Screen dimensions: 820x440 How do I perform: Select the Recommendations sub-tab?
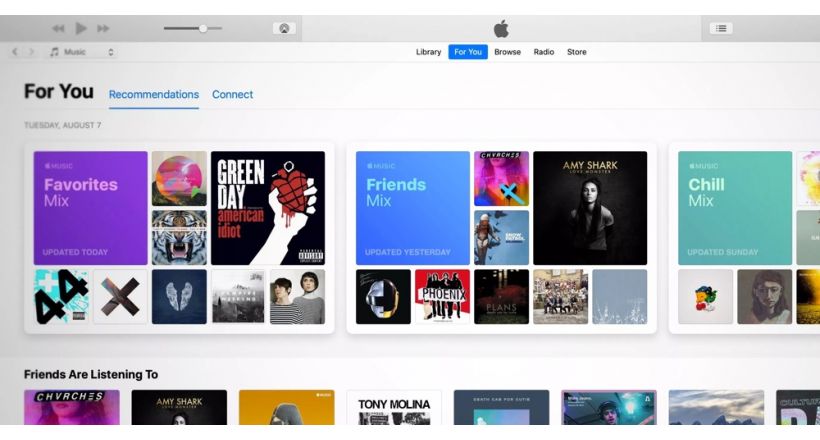click(154, 95)
